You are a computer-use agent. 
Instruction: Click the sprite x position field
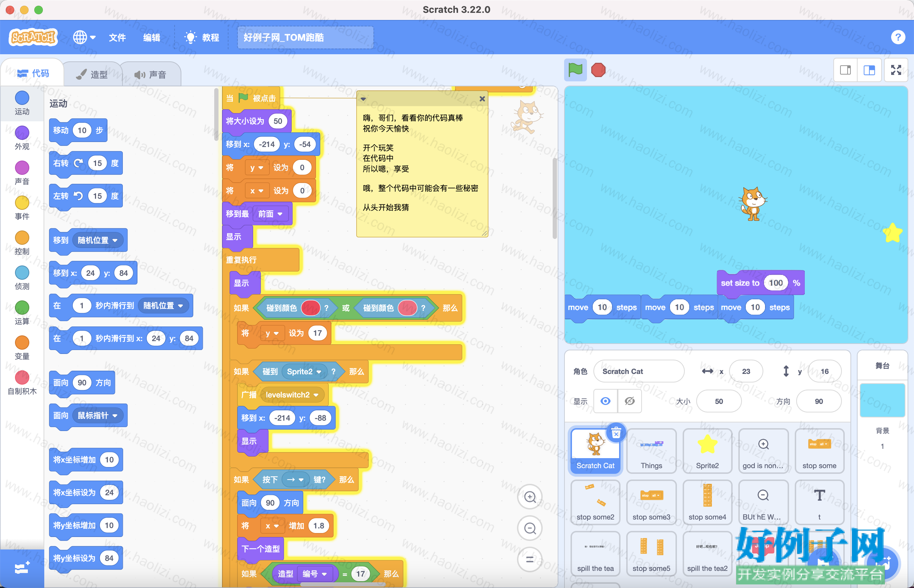746,371
